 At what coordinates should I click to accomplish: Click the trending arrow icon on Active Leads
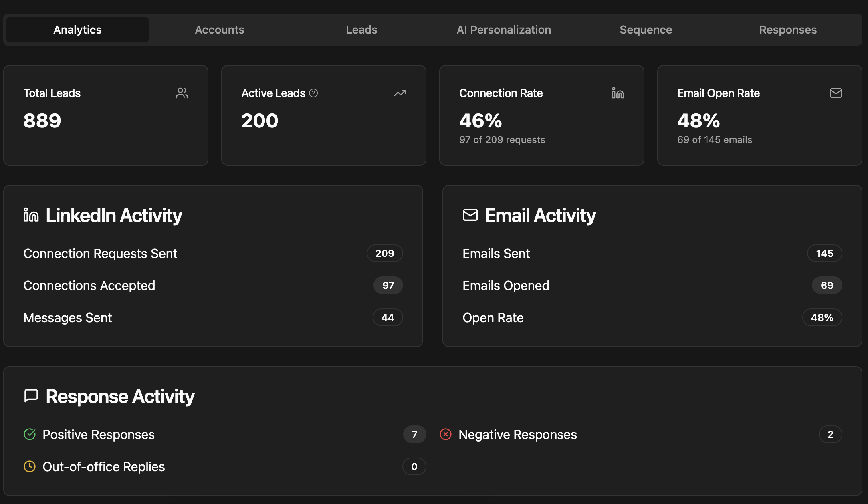coord(400,93)
